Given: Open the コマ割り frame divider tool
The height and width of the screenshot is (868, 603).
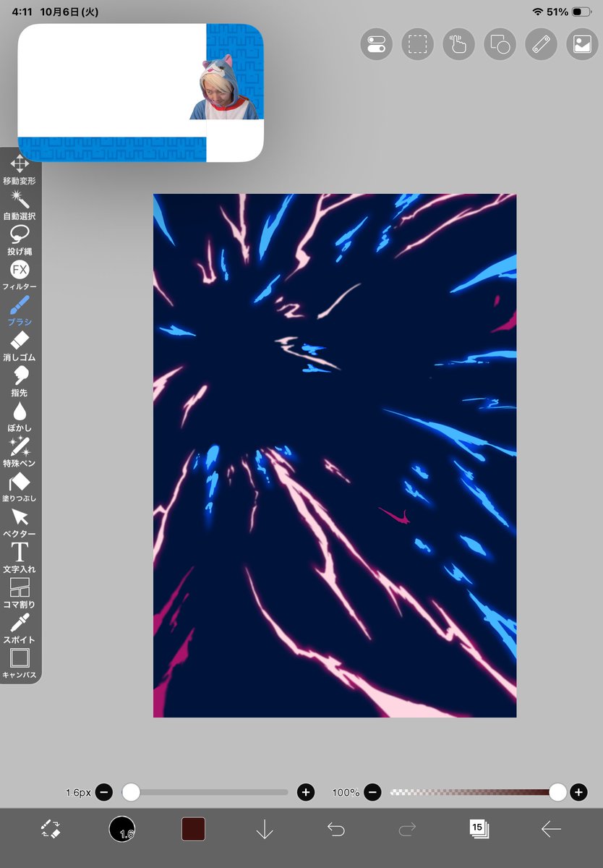Looking at the screenshot, I should [20, 593].
